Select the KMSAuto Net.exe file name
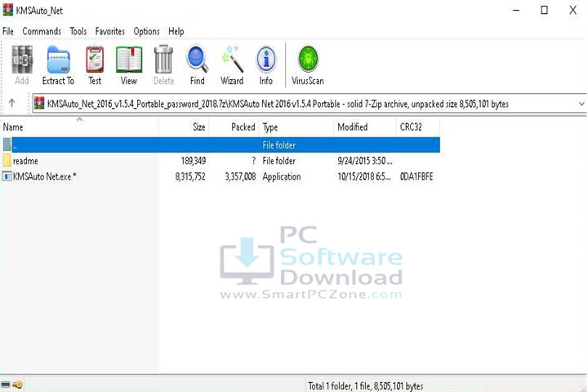The image size is (588, 392). pos(44,176)
